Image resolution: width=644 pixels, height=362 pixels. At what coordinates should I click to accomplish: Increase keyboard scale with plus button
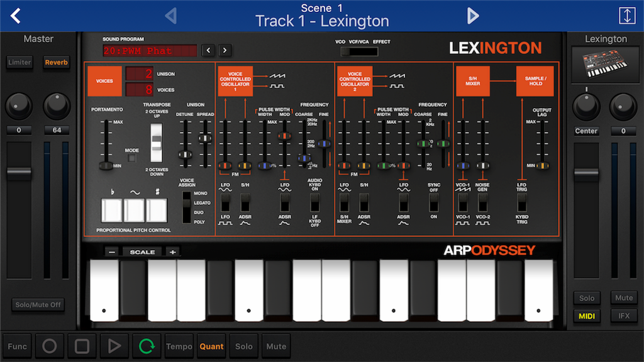point(172,252)
